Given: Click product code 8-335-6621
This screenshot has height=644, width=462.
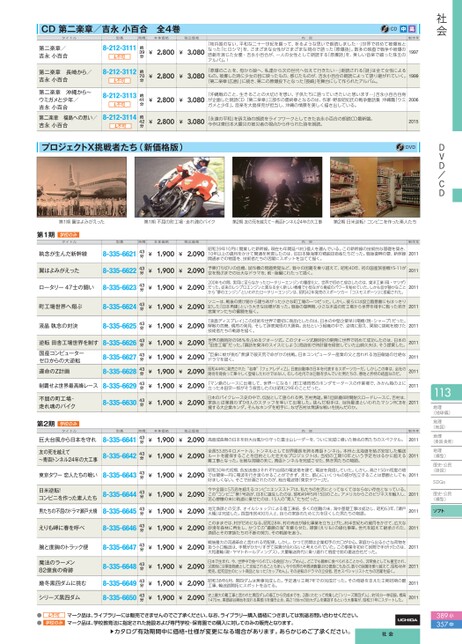Looking at the screenshot, I should pyautogui.click(x=120, y=254).
